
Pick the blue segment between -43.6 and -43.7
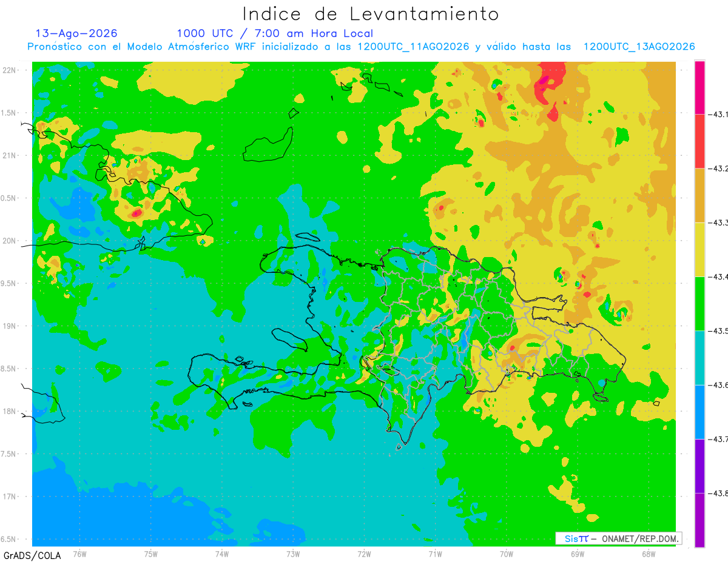[699, 412]
